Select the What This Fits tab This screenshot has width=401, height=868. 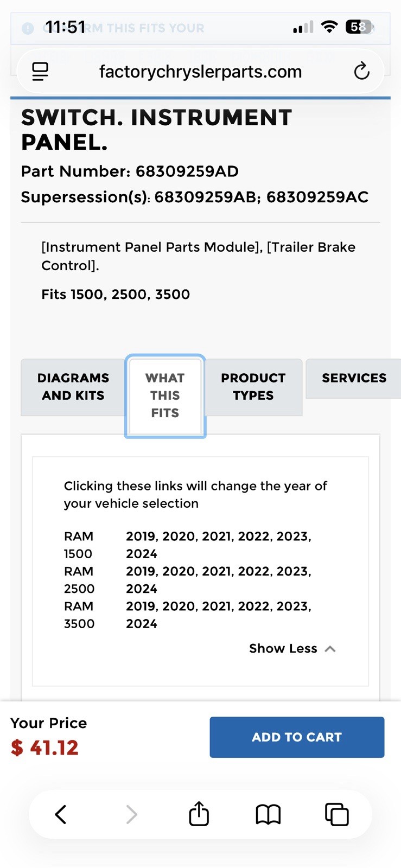tap(165, 395)
